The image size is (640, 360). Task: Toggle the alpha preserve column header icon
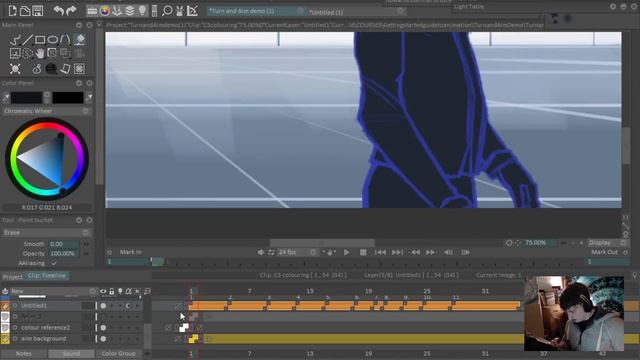coord(129,291)
